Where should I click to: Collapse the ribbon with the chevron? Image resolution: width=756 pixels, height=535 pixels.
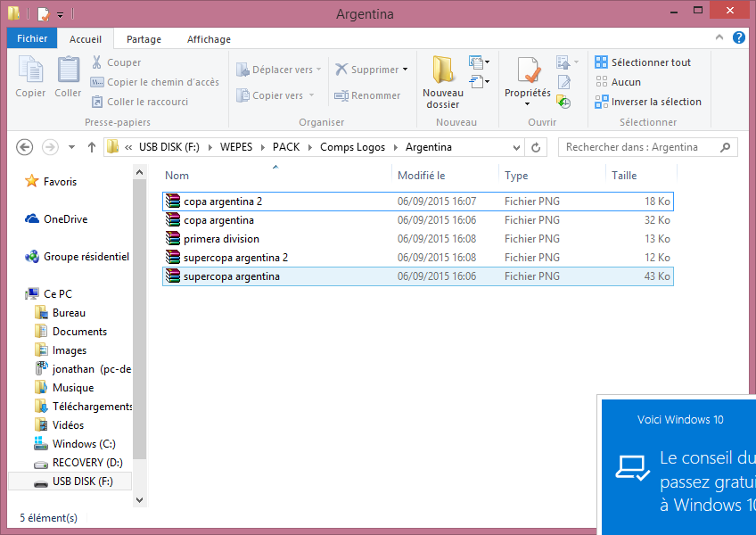pyautogui.click(x=719, y=37)
